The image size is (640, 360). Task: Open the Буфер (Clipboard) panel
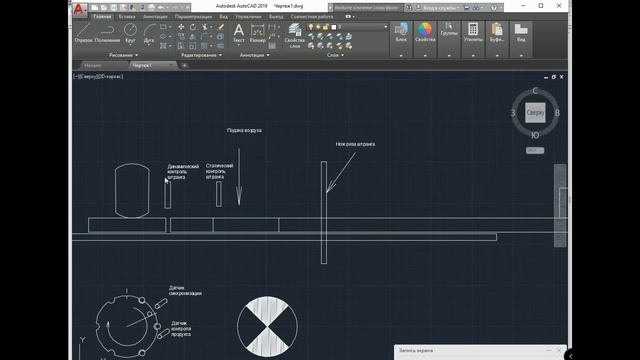(x=497, y=33)
